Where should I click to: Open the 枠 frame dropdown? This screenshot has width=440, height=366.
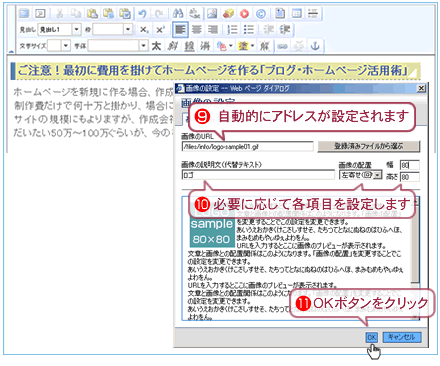128,29
